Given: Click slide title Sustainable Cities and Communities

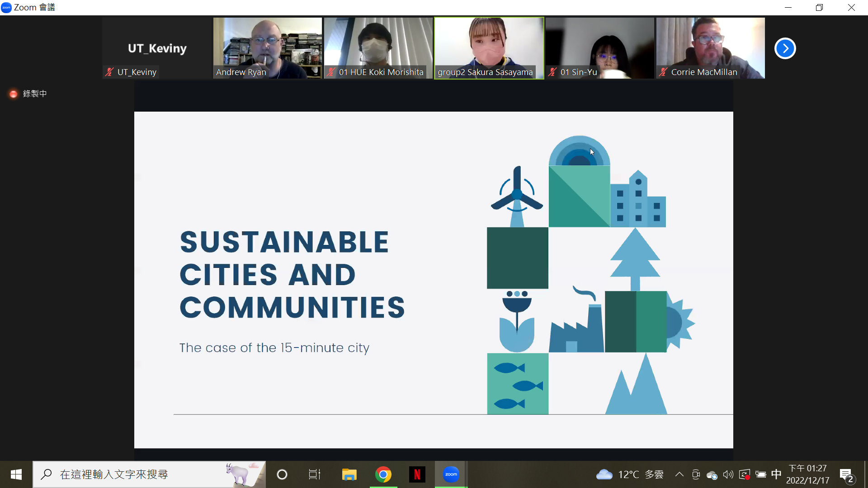Looking at the screenshot, I should pos(292,274).
